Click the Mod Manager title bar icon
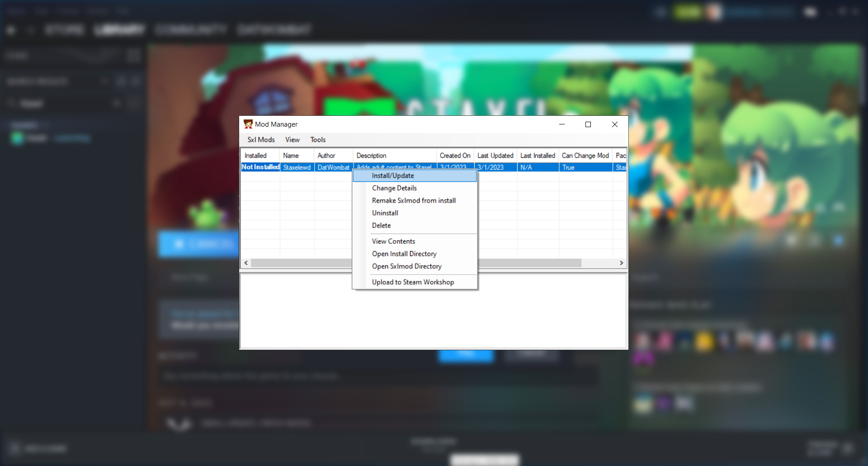 (248, 124)
